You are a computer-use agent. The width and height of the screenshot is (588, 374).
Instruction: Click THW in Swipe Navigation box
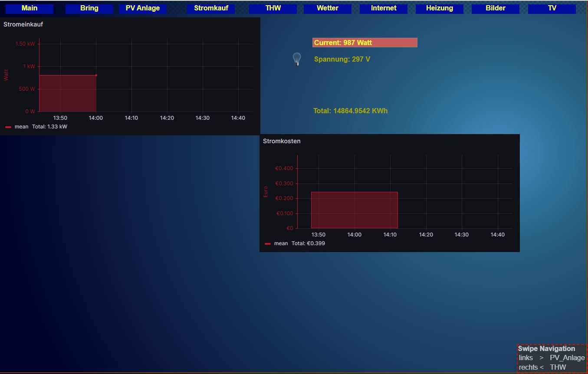[x=558, y=367]
